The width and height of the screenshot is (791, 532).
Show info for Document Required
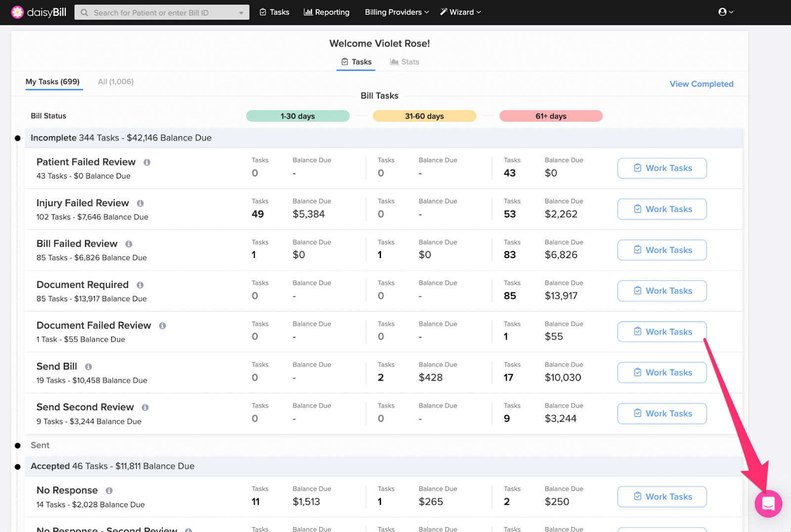tap(140, 285)
